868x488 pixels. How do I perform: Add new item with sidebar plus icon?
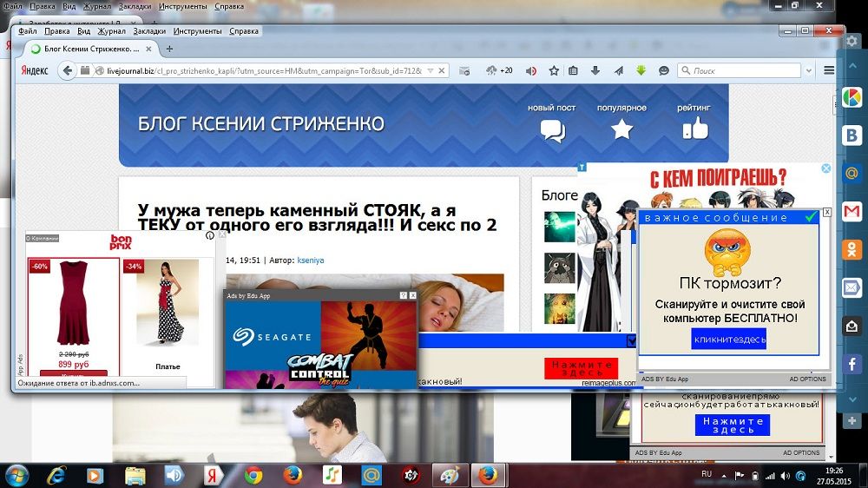(852, 421)
